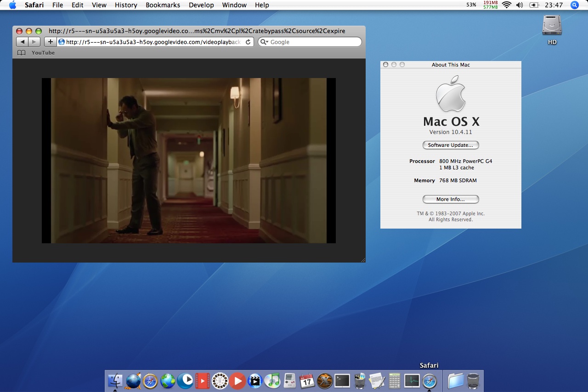This screenshot has width=588, height=392.
Task: Focus the Google search field
Action: point(310,42)
